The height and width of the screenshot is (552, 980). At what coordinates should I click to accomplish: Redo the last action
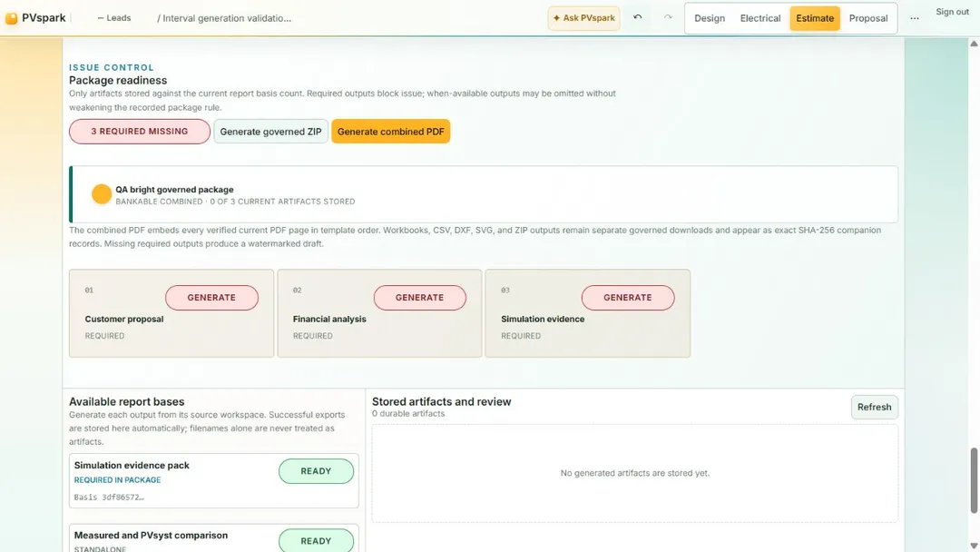point(668,17)
